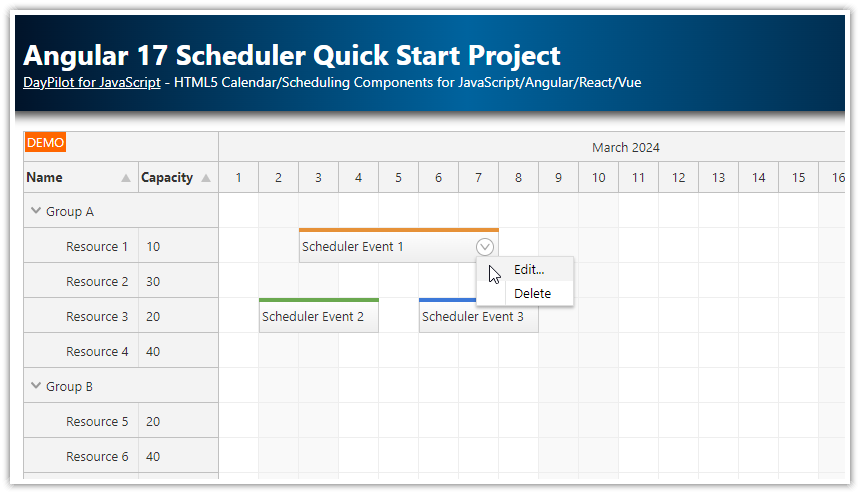The height and width of the screenshot is (494, 860).
Task: Click day 1 column header
Action: 239,177
